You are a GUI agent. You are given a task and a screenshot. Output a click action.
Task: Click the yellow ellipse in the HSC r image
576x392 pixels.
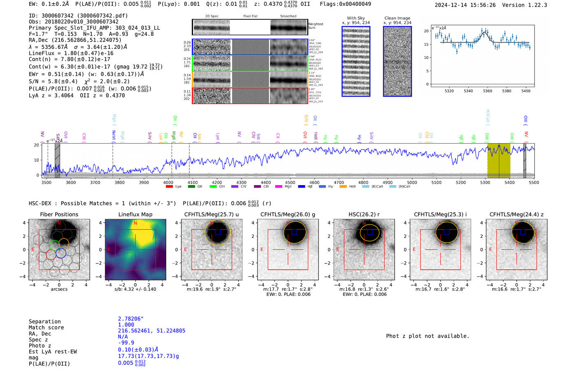tap(369, 232)
